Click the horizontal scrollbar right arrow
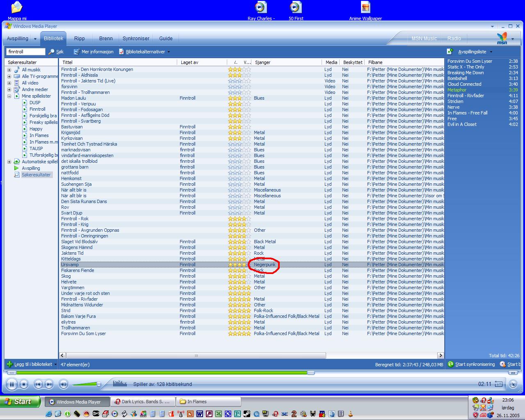This screenshot has width=525, height=420. (441, 356)
